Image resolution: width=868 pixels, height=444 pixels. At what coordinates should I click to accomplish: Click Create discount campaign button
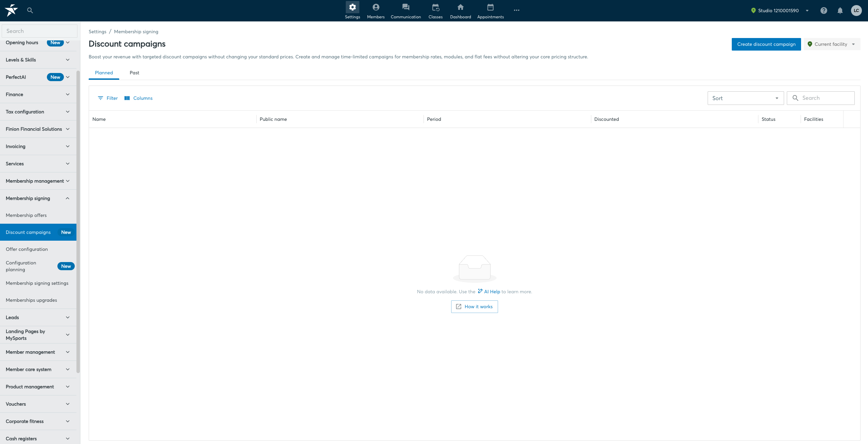[x=766, y=44]
